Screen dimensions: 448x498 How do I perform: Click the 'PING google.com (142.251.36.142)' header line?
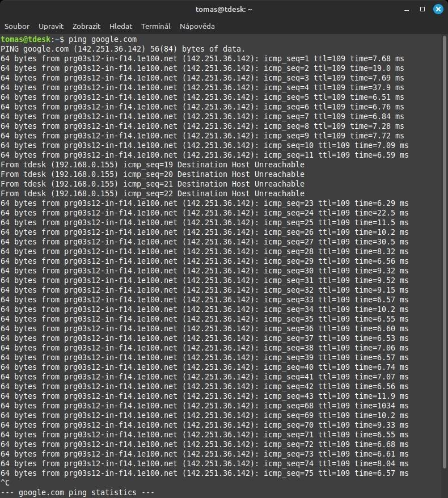[x=123, y=49]
